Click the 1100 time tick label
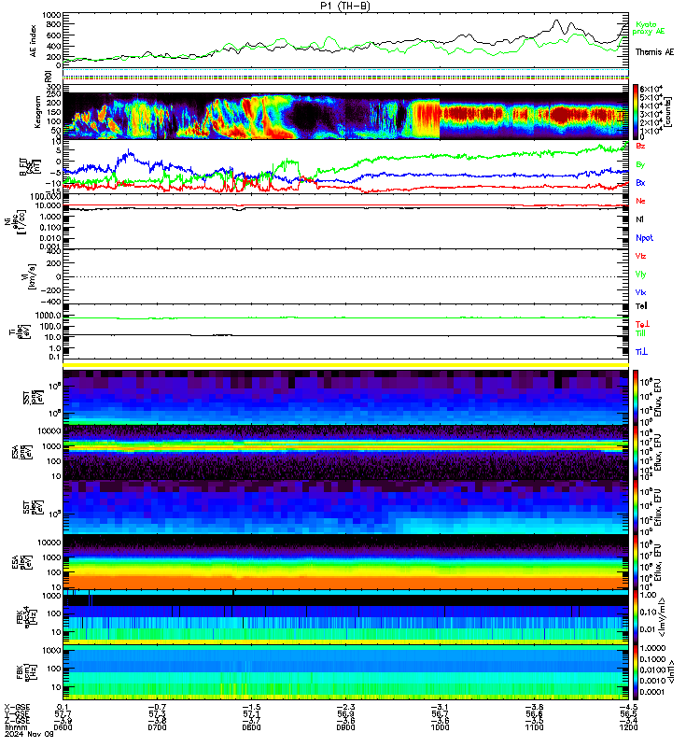This screenshot has height=747, width=700. point(534,727)
